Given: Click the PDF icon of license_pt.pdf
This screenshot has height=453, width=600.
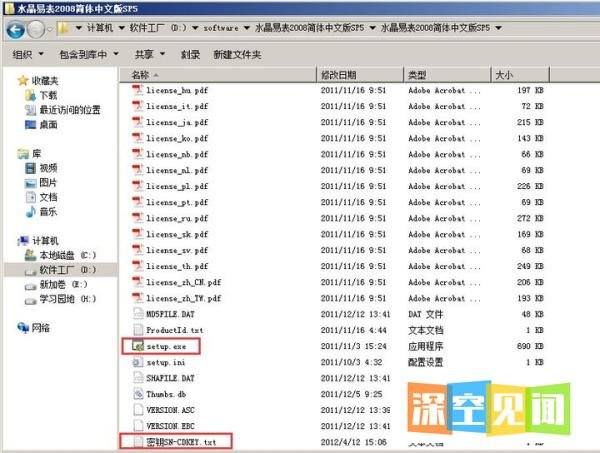Looking at the screenshot, I should (137, 202).
